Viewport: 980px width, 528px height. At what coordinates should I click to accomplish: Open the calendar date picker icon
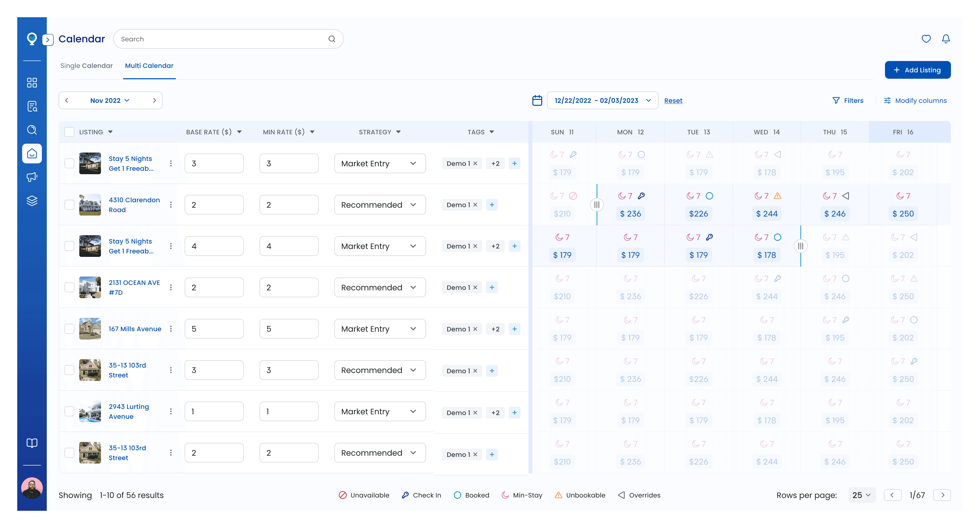(x=537, y=100)
